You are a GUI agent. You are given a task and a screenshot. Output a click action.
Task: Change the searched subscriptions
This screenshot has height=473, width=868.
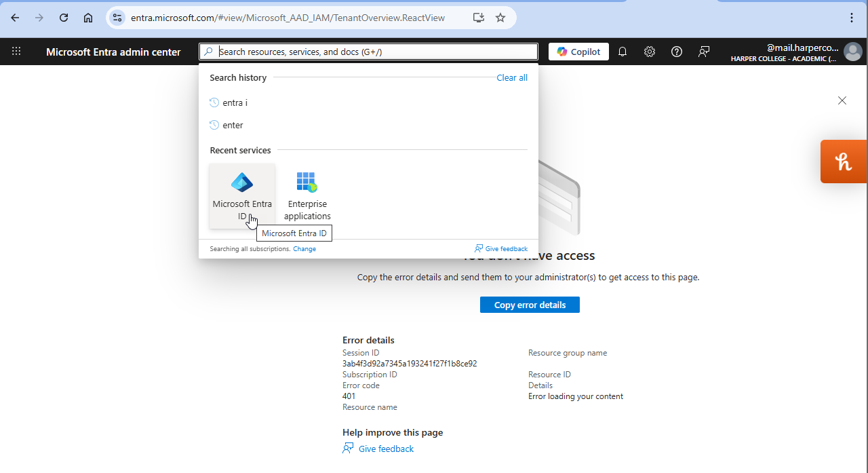pos(304,249)
